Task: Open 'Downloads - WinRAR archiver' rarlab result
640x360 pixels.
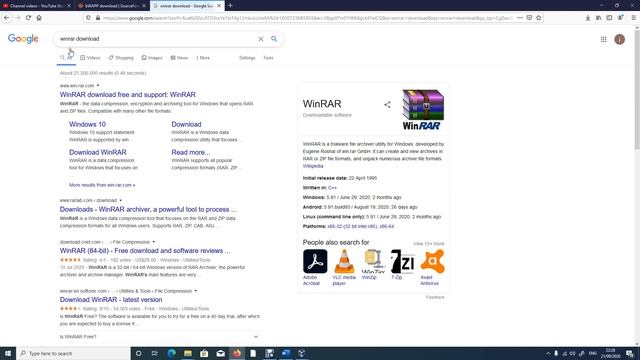Action: click(148, 209)
